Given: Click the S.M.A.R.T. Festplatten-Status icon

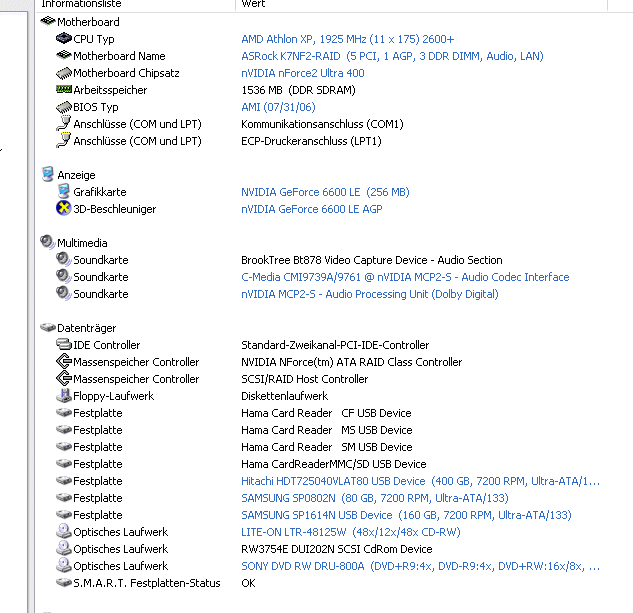Looking at the screenshot, I should (x=64, y=582).
